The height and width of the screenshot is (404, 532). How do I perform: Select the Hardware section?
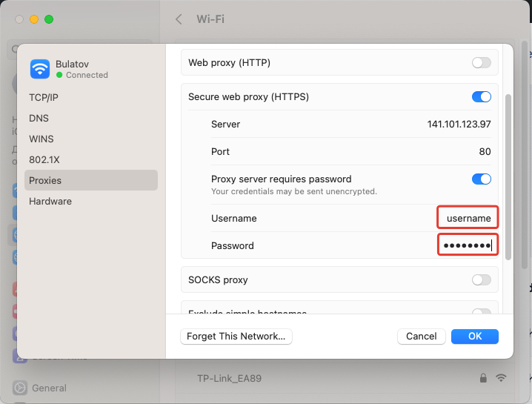(50, 201)
